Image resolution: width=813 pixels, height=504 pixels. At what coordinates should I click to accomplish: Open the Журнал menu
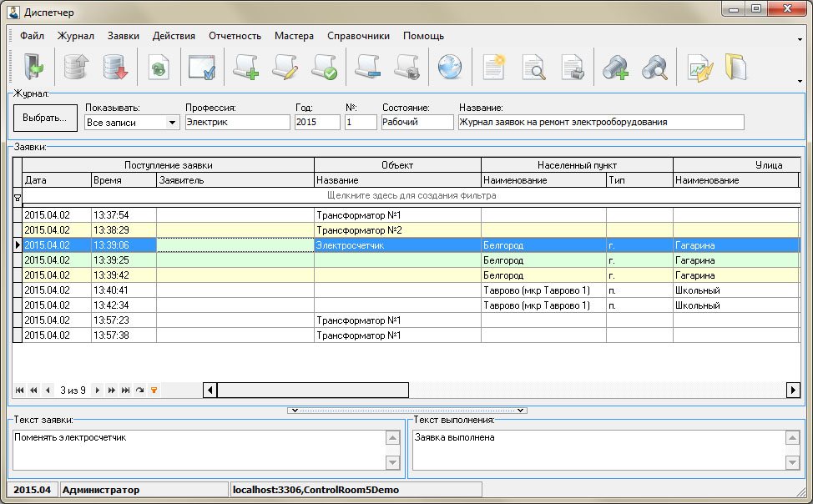tap(75, 36)
